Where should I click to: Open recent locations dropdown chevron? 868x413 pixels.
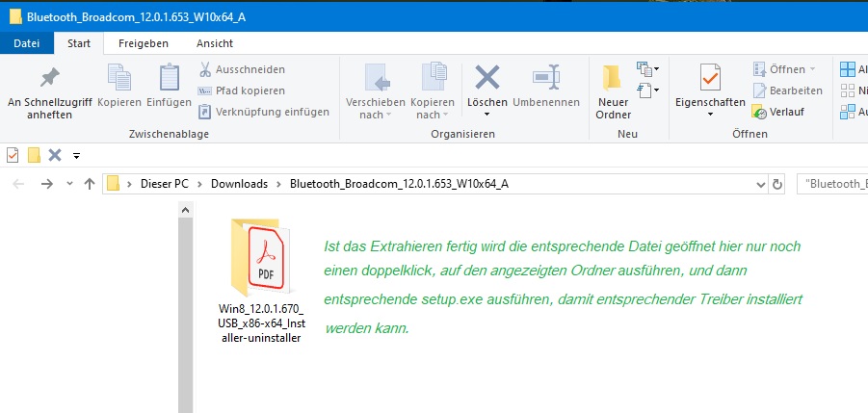[x=69, y=184]
